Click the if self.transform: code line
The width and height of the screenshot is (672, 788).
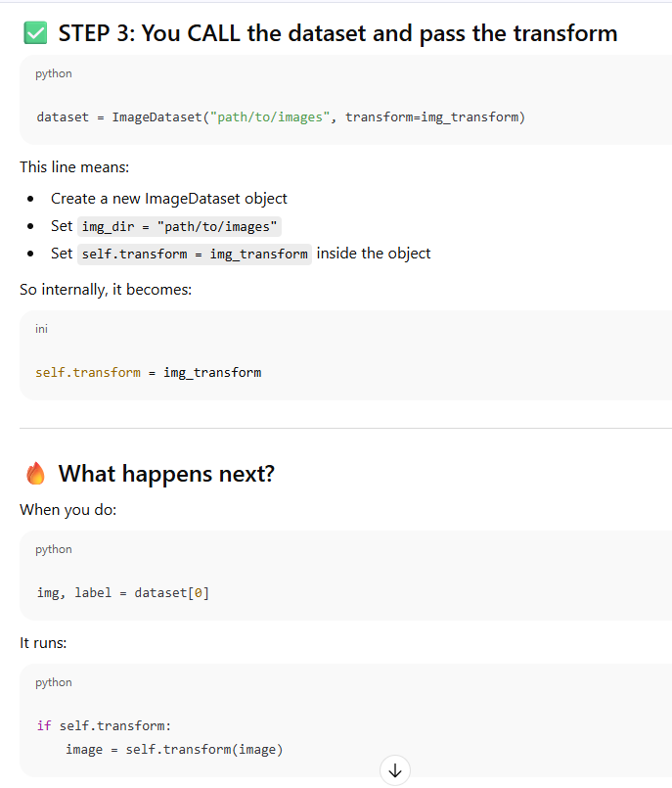[103, 725]
